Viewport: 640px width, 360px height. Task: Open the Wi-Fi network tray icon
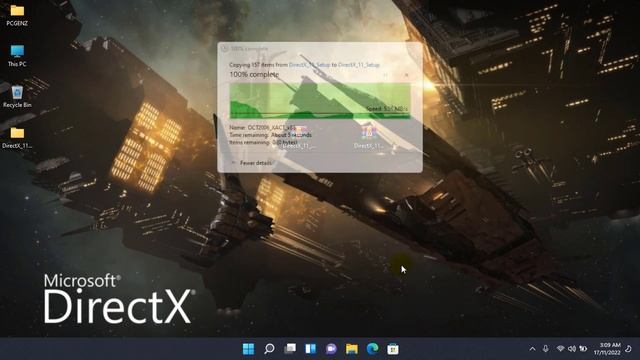tap(560, 349)
